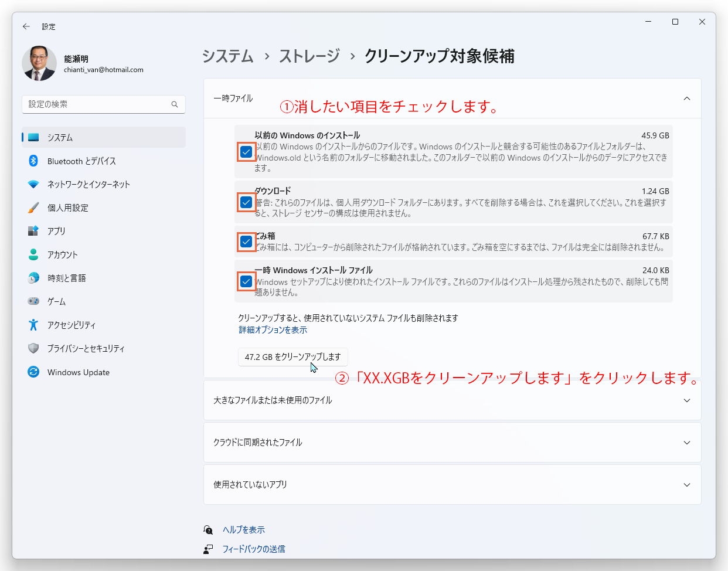Click the 一時ファイル section heading
728x571 pixels.
pos(233,98)
